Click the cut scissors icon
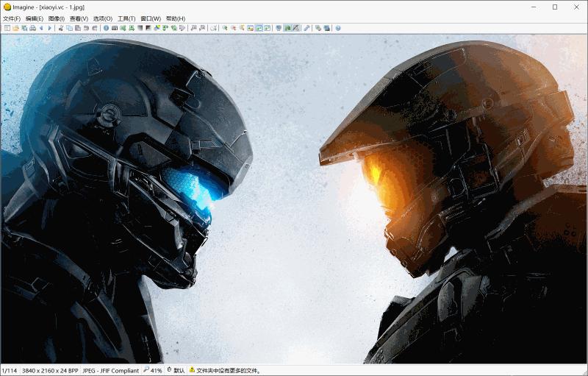 click(x=61, y=28)
